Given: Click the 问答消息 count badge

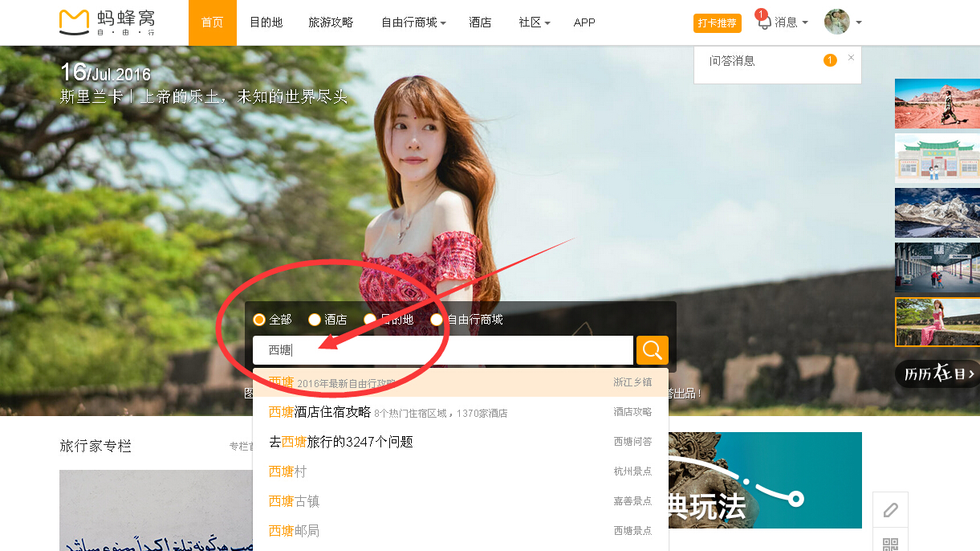Looking at the screenshot, I should point(830,60).
